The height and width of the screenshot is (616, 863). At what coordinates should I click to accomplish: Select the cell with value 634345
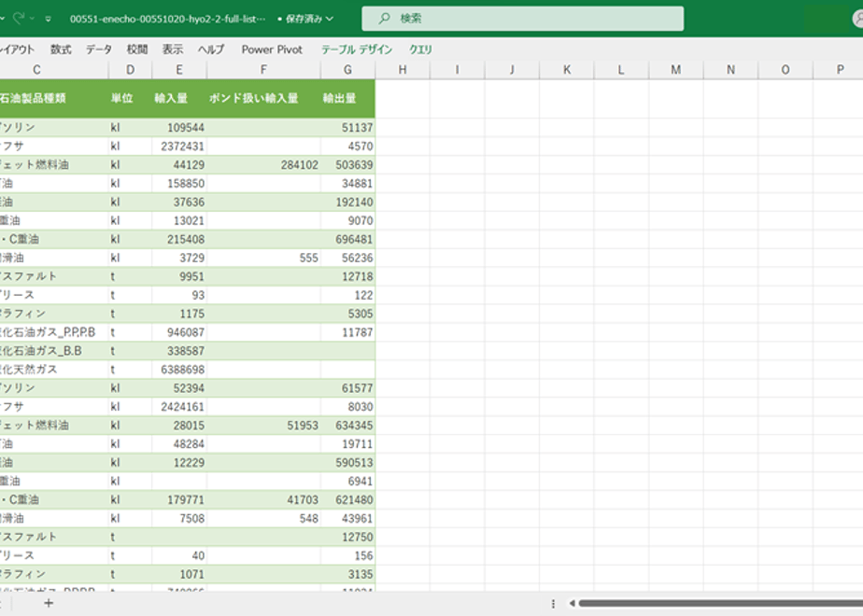click(347, 426)
